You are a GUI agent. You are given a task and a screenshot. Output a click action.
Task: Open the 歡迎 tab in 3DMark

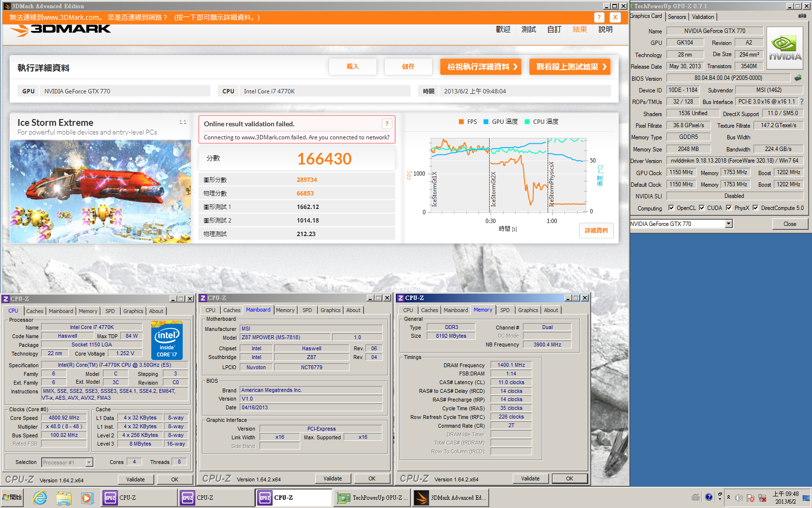(503, 30)
